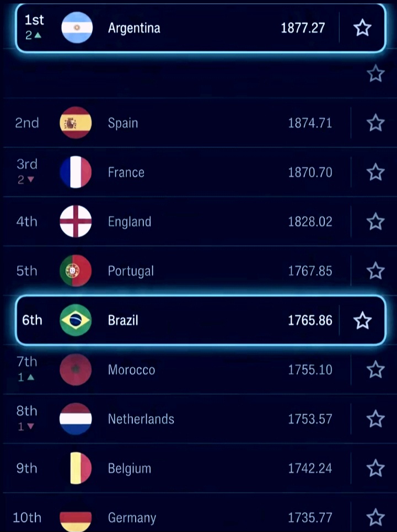397x532 pixels.
Task: Star the Netherlands entry
Action: tap(375, 418)
